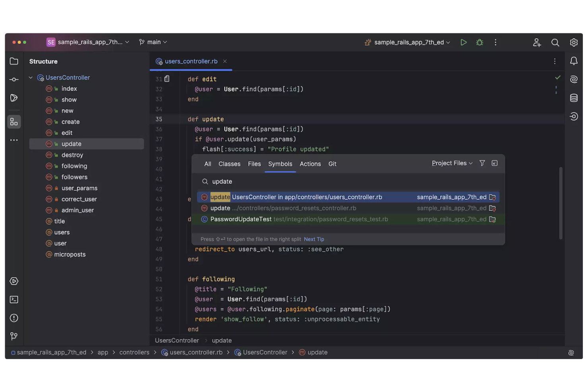This screenshot has width=588, height=392.
Task: Click the notifications bell icon
Action: [574, 61]
